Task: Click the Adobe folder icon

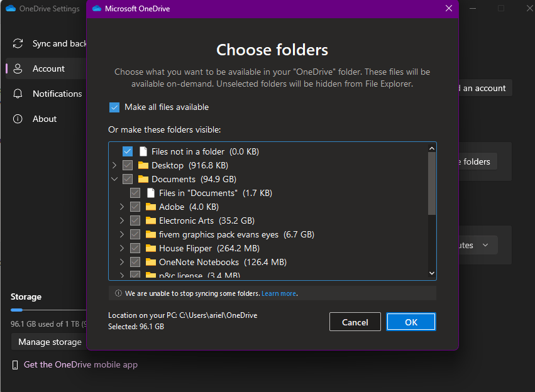Action: (x=150, y=207)
